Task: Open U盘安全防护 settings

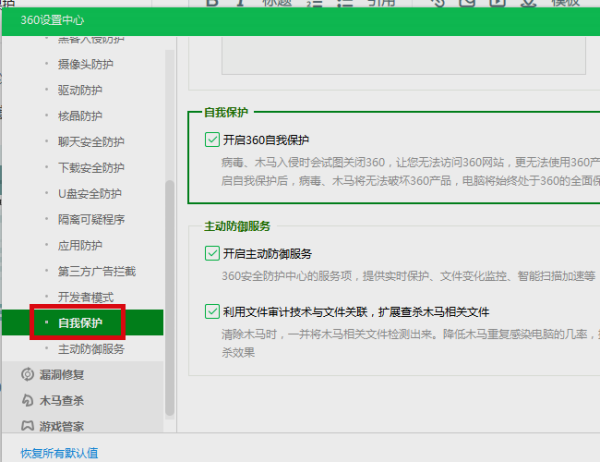Action: (x=90, y=193)
